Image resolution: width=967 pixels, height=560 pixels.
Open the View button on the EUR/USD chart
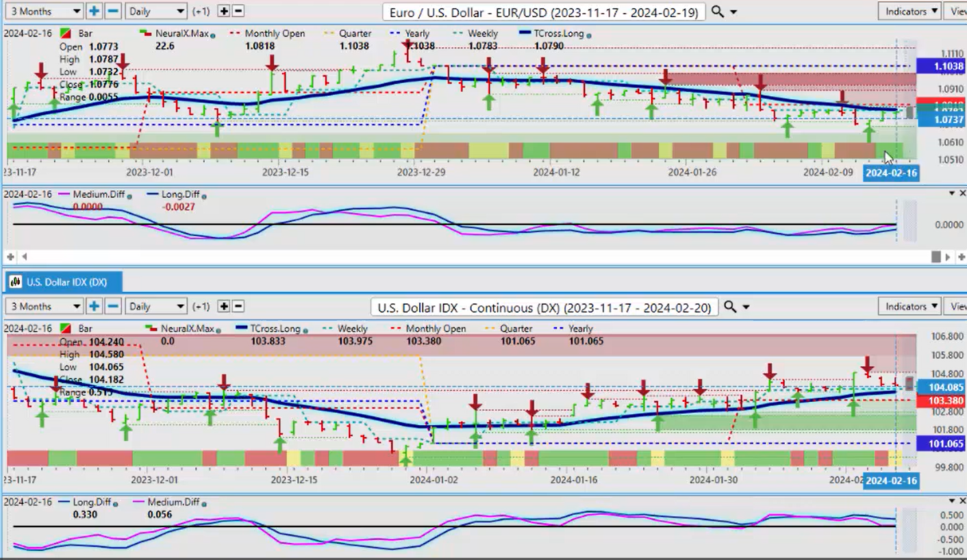point(957,11)
